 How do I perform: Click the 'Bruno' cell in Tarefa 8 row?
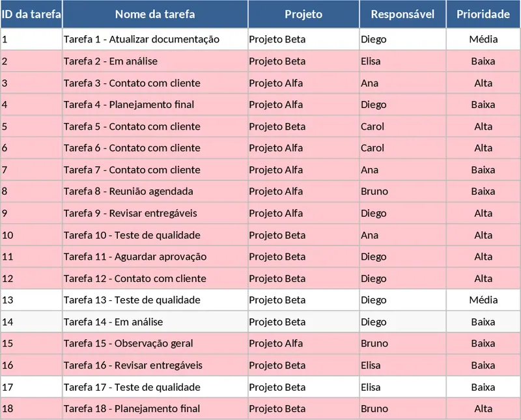[402, 191]
